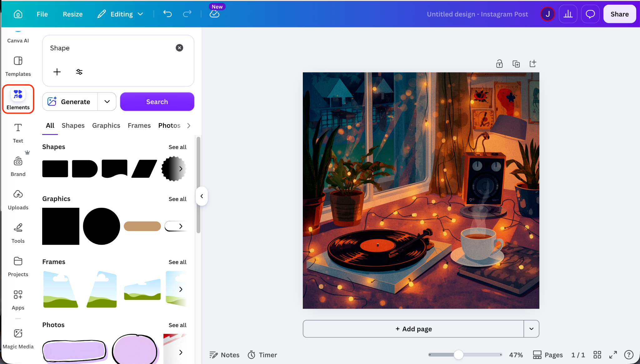The width and height of the screenshot is (640, 364).
Task: Undo the last action
Action: [167, 14]
